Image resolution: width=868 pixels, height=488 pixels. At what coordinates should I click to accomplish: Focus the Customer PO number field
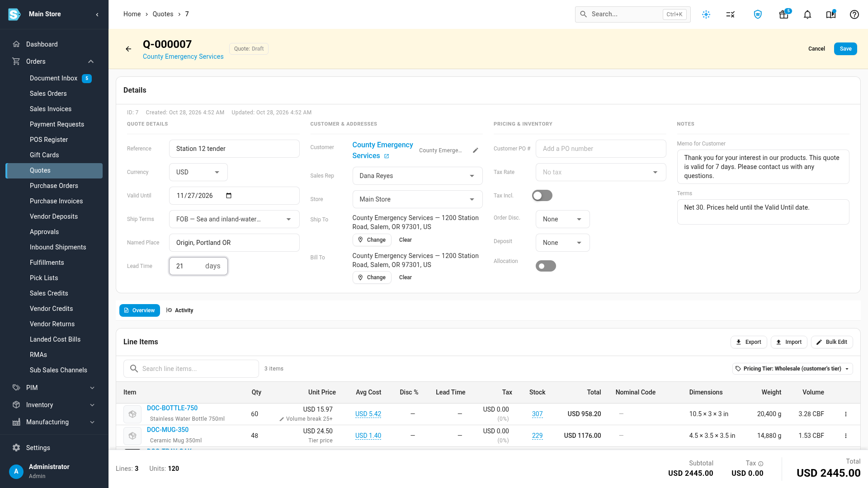601,149
